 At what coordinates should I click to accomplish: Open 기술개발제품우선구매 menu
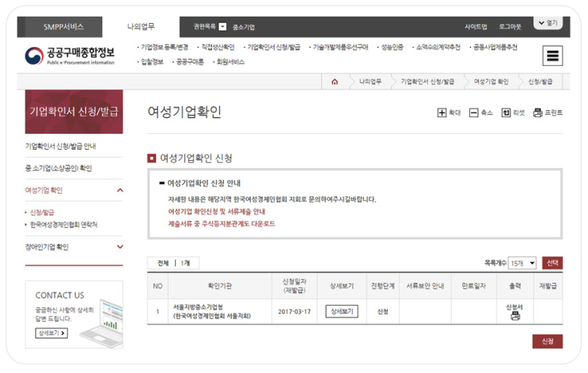tap(340, 48)
